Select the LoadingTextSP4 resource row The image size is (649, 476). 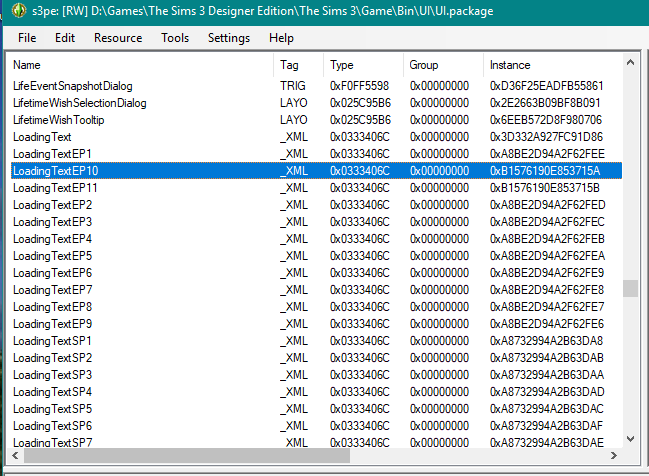(316, 392)
